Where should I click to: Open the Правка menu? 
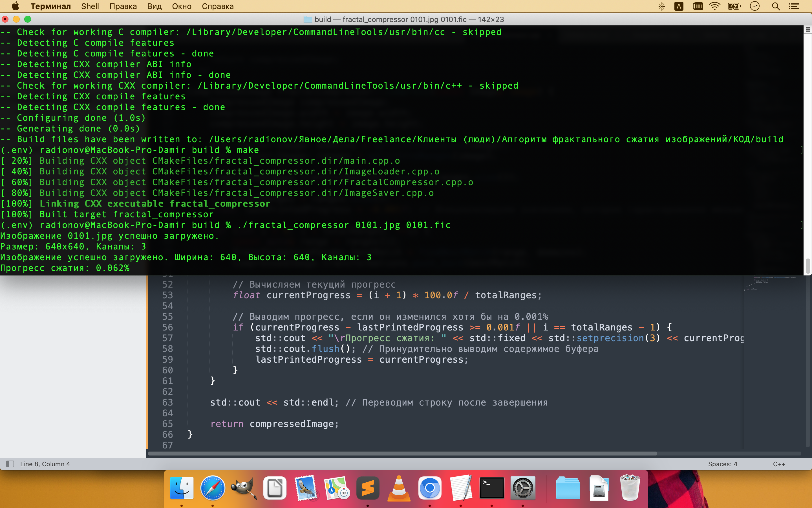pos(123,6)
